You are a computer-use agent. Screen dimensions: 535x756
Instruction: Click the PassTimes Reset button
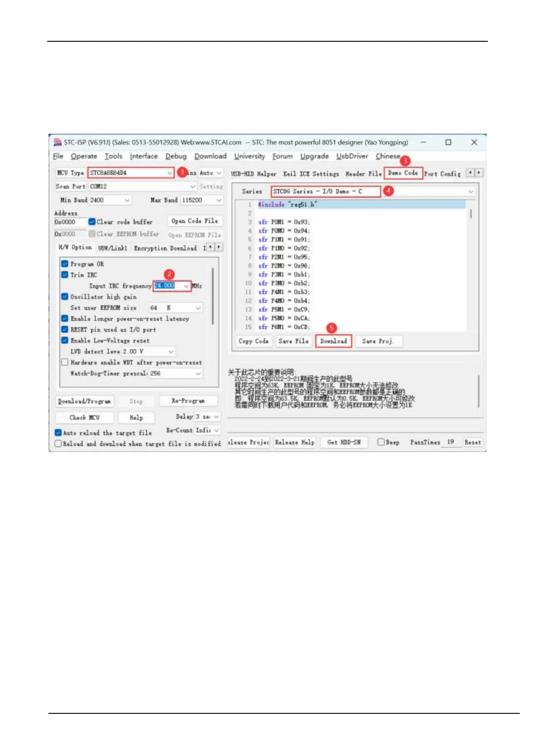click(473, 442)
